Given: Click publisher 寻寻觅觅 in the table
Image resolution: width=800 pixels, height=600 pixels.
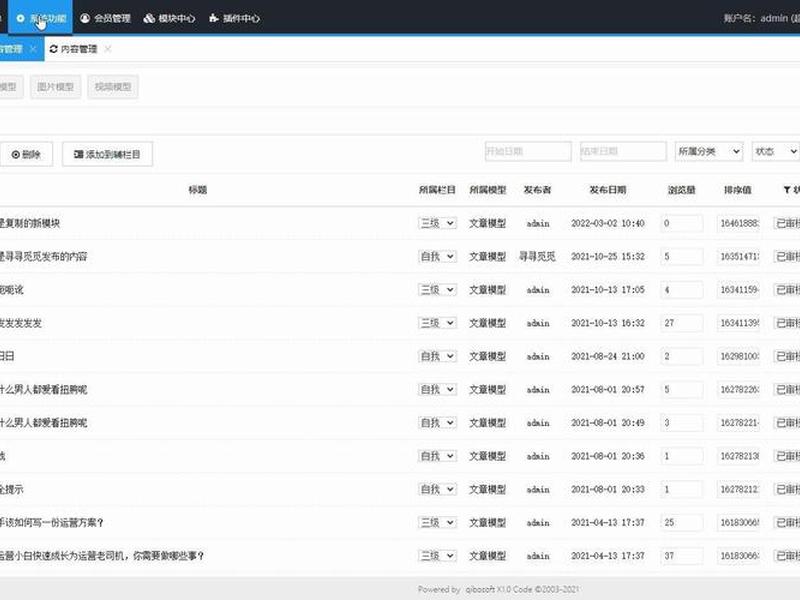Looking at the screenshot, I should click(x=537, y=256).
